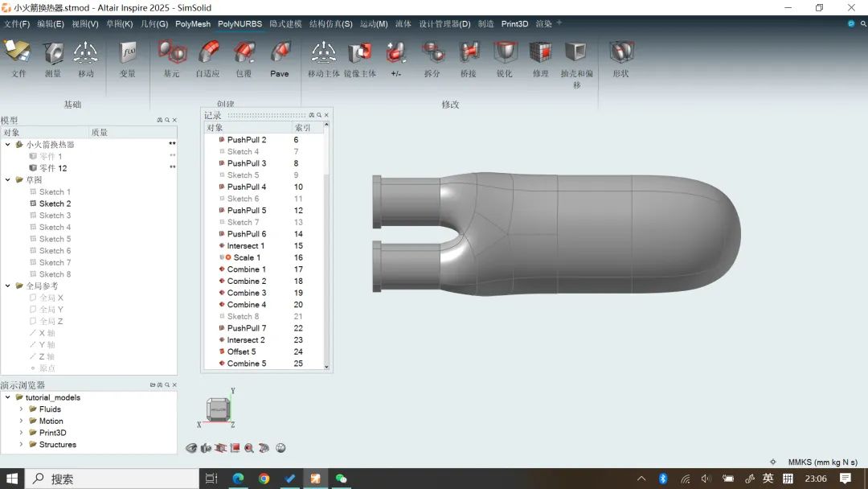
Task: Click the 包覆 (Wrap) tool icon
Action: click(244, 54)
